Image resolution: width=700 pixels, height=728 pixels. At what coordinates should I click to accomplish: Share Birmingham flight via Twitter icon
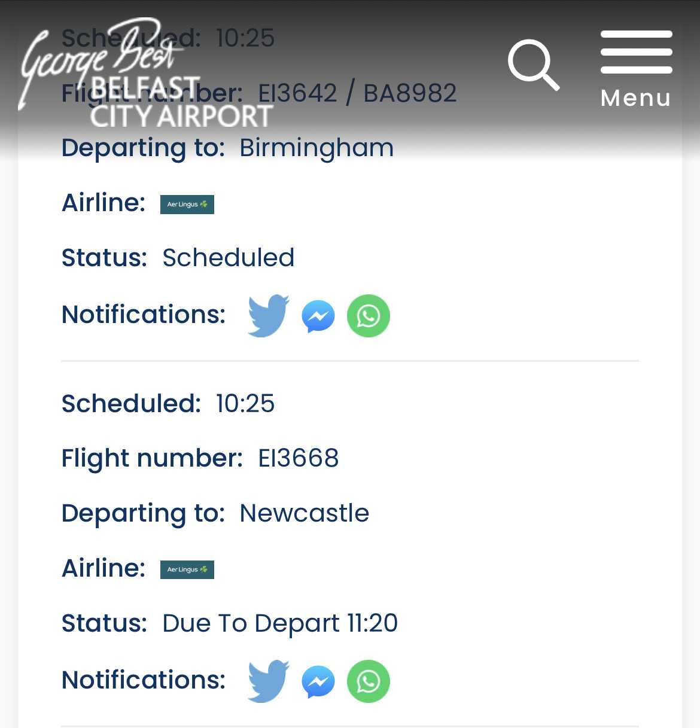pos(269,315)
